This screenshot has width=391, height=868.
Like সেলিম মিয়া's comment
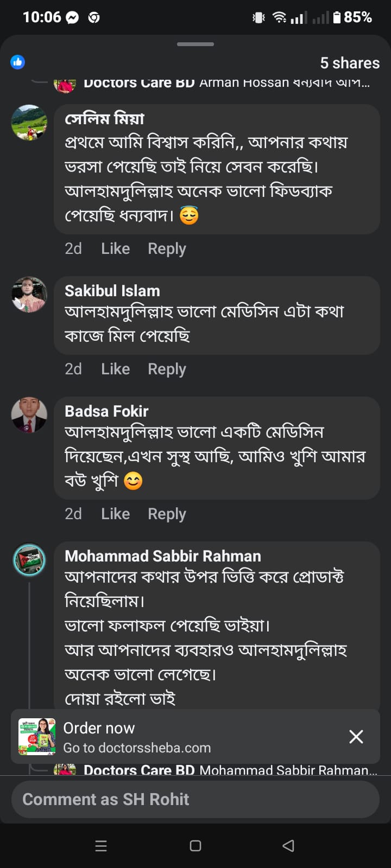(115, 248)
